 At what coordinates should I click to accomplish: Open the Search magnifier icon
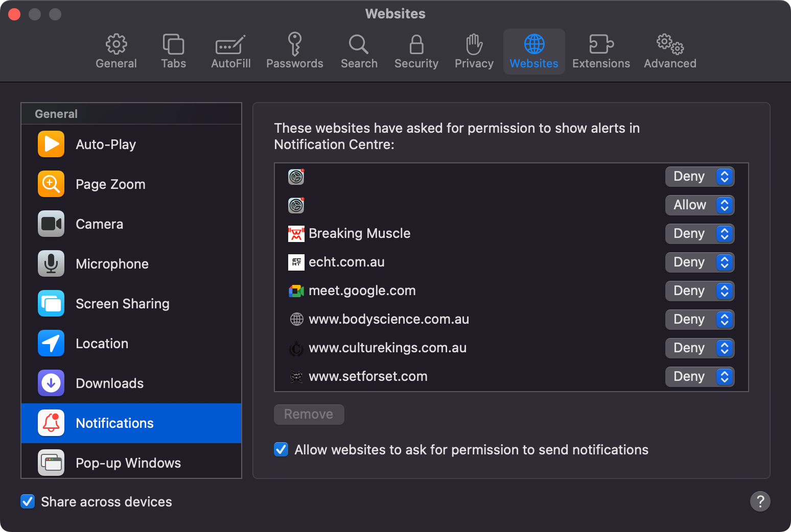coord(359,44)
